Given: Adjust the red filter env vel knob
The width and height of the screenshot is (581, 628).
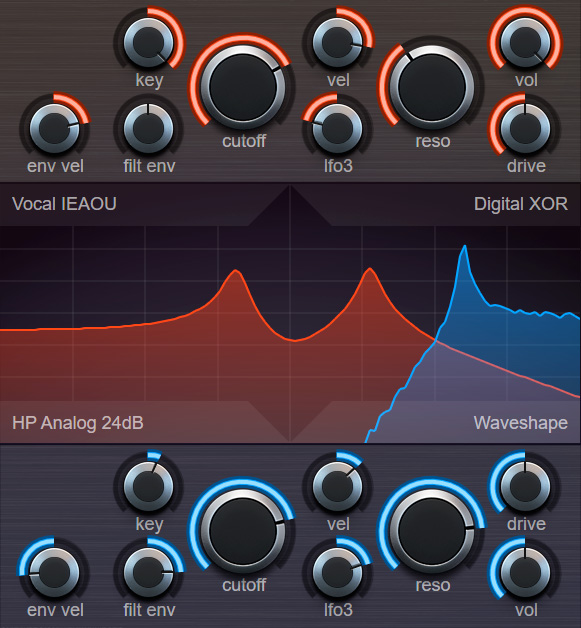Looking at the screenshot, I should [x=54, y=128].
